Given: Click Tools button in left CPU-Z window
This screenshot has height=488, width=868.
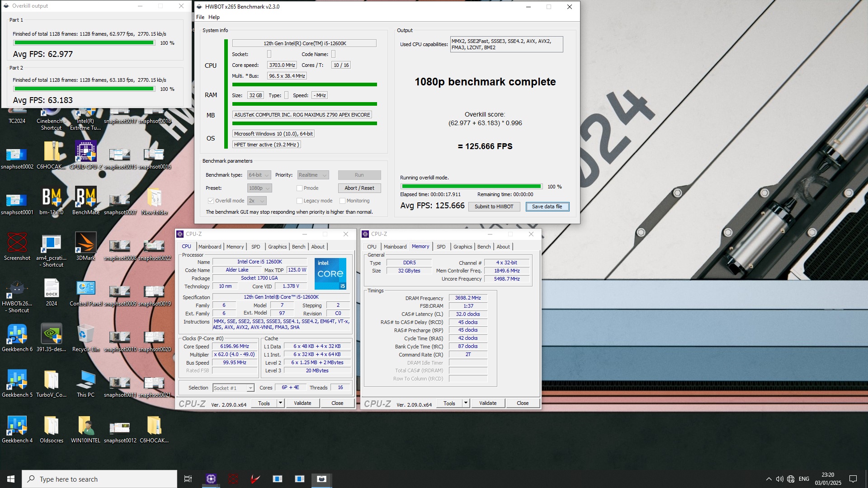Looking at the screenshot, I should (x=264, y=403).
